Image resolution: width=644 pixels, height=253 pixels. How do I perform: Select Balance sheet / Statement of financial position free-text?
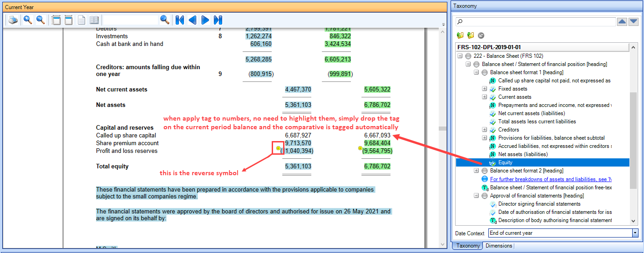[x=551, y=187]
